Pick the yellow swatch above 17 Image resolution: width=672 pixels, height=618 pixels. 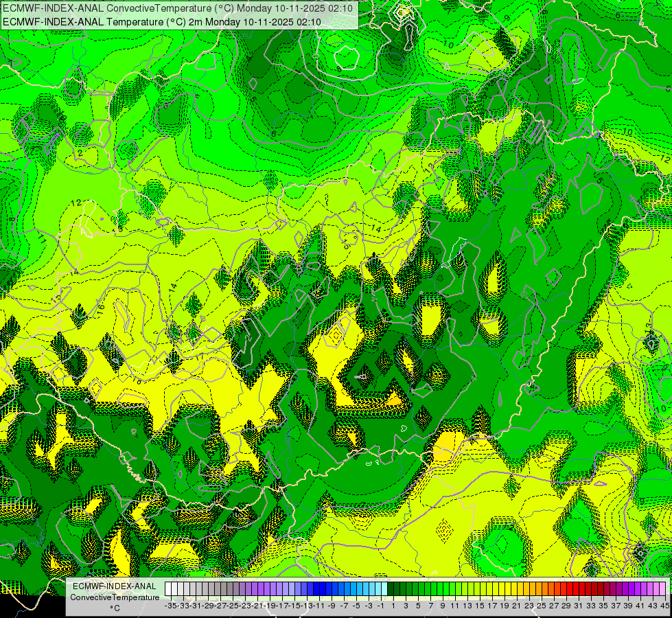[489, 589]
